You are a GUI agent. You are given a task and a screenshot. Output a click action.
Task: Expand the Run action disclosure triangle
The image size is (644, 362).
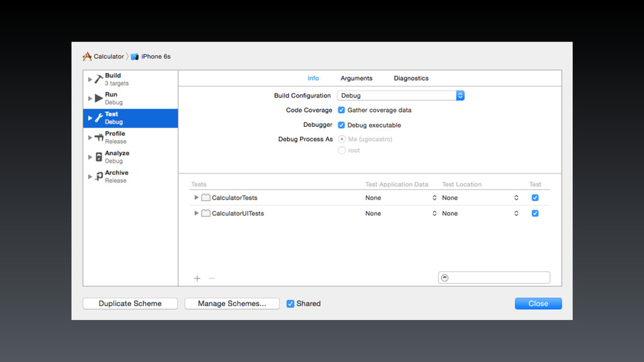(90, 99)
